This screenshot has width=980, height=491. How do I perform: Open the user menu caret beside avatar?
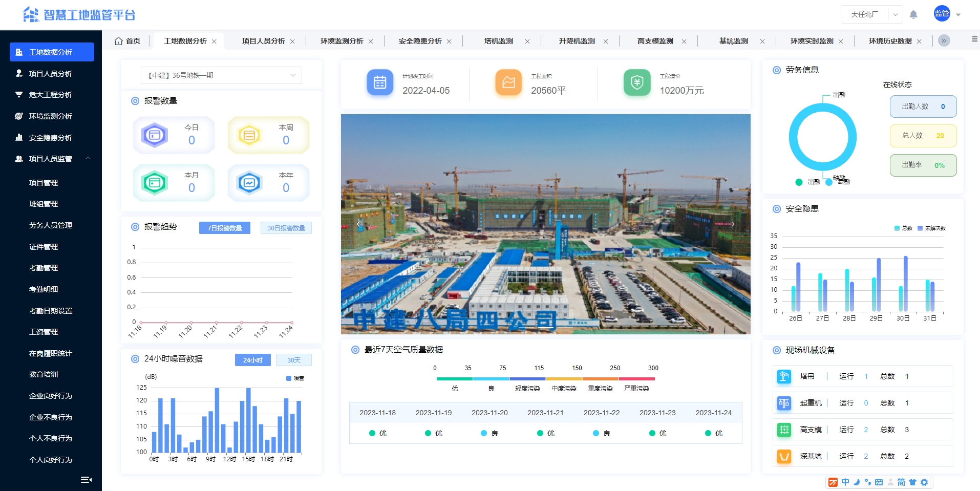958,15
